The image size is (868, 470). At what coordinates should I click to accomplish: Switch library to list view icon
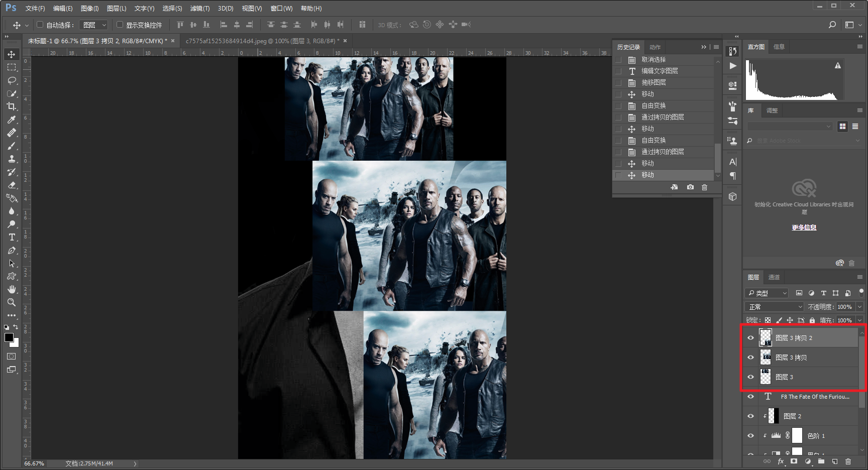(x=855, y=127)
